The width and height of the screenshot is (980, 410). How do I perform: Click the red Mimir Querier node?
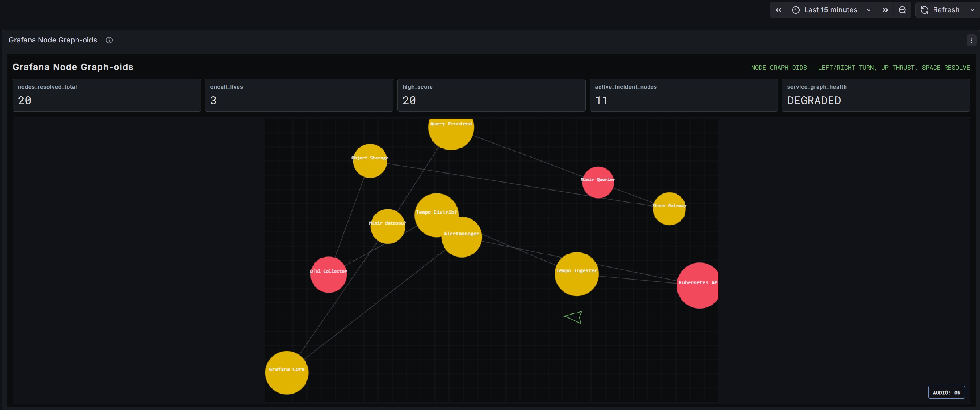click(x=598, y=182)
